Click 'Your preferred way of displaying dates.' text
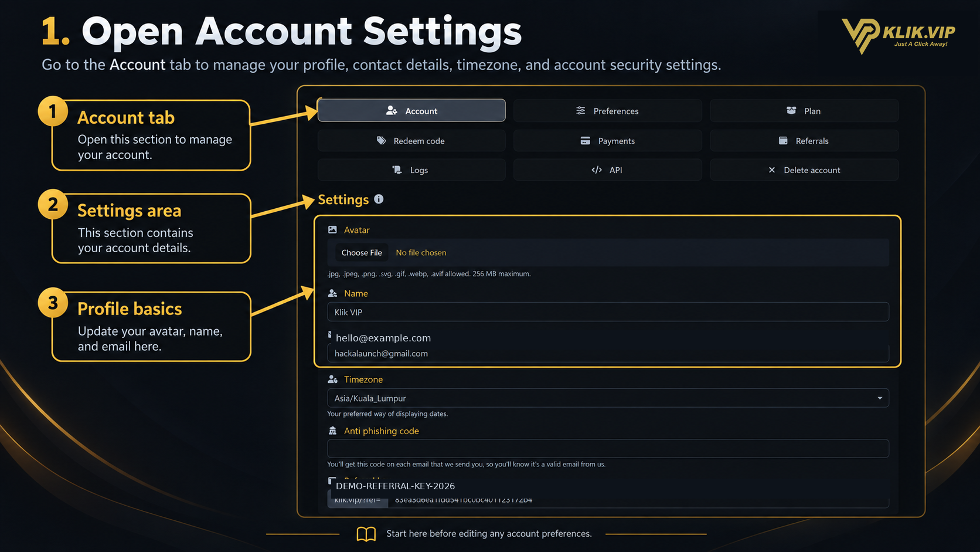980x552 pixels. [387, 414]
